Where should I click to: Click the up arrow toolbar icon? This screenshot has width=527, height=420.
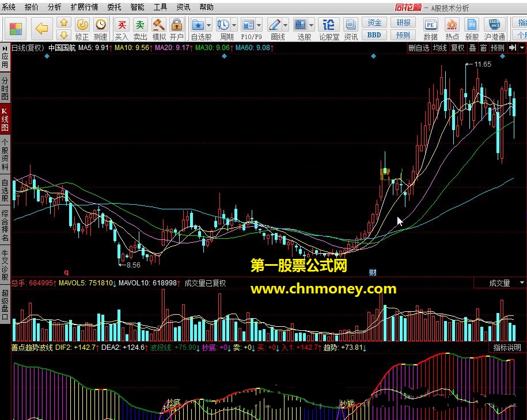pyautogui.click(x=64, y=23)
